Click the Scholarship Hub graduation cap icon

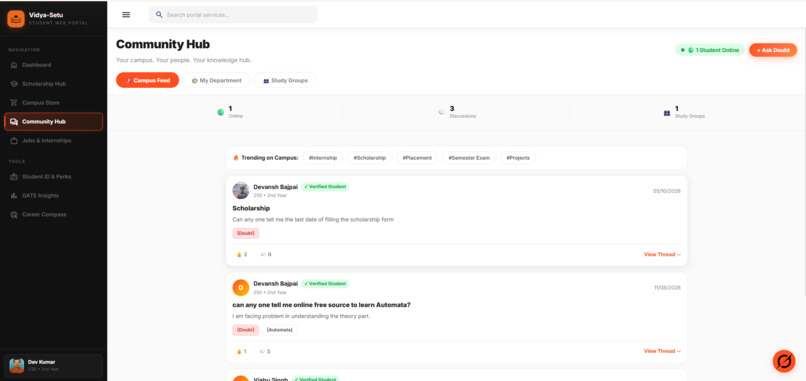click(14, 84)
